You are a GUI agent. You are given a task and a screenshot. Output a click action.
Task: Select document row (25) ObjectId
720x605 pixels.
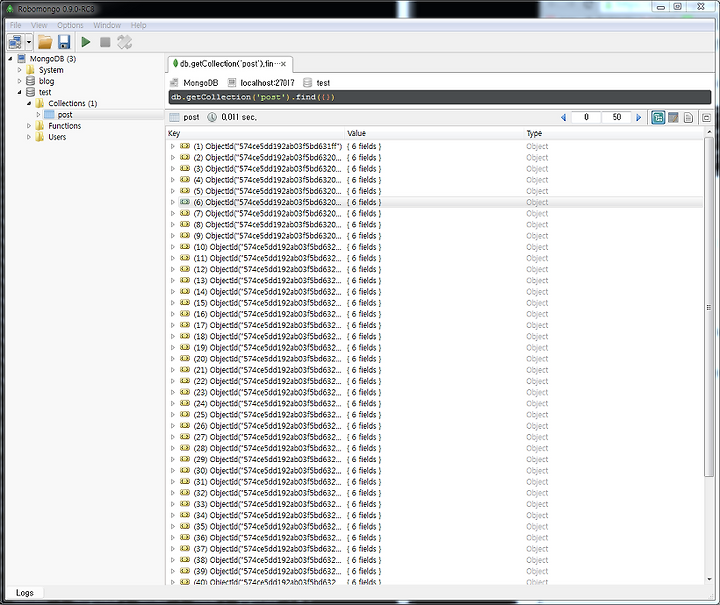(436, 415)
